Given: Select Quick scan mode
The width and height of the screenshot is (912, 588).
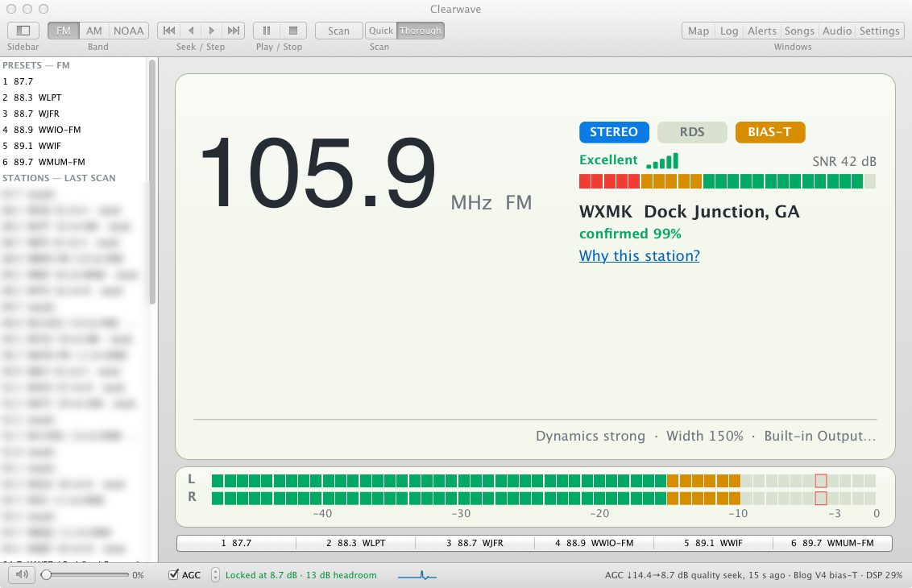Looking at the screenshot, I should click(x=381, y=31).
